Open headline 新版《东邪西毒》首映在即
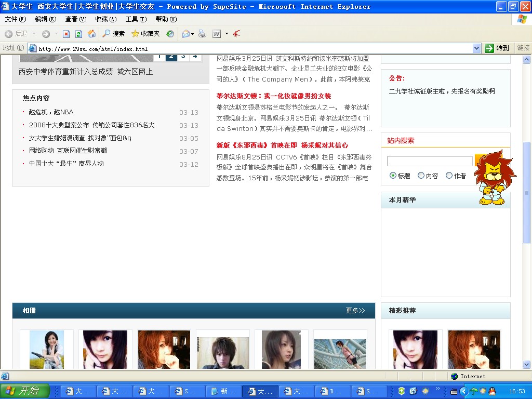 tap(282, 145)
